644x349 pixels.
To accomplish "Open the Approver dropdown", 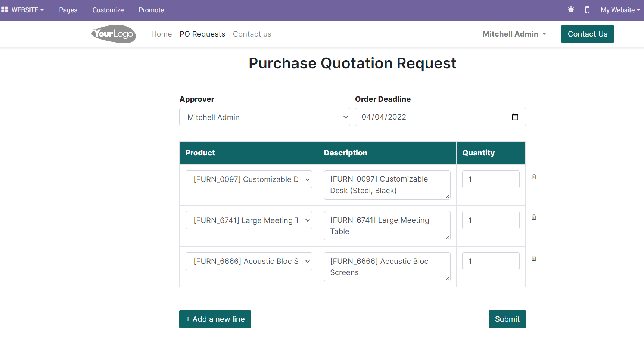I will 264,117.
